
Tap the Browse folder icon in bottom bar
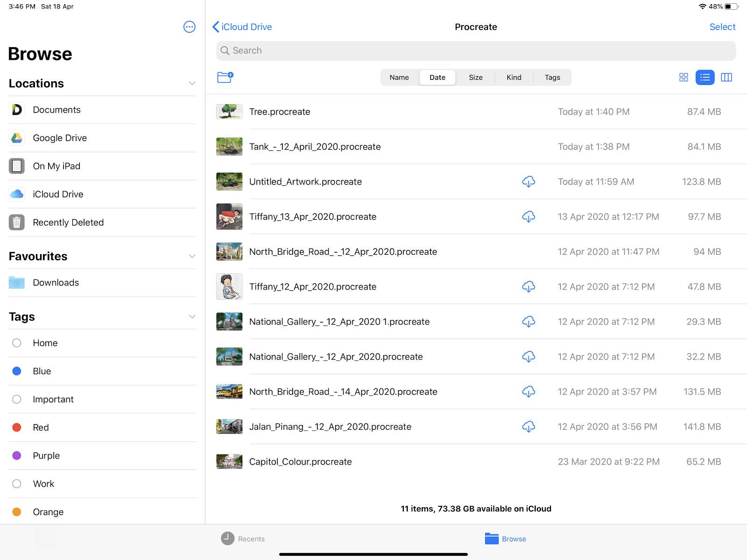pos(492,539)
